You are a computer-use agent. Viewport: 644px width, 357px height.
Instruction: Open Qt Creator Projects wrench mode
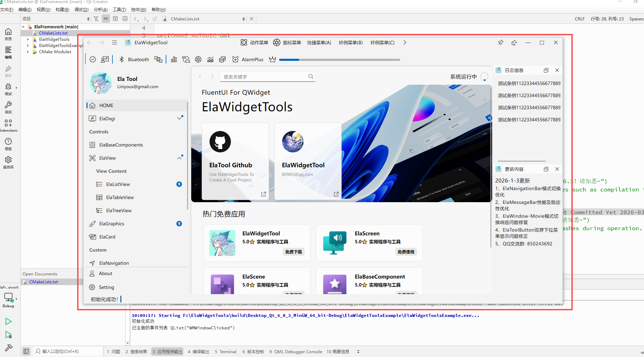(8, 107)
